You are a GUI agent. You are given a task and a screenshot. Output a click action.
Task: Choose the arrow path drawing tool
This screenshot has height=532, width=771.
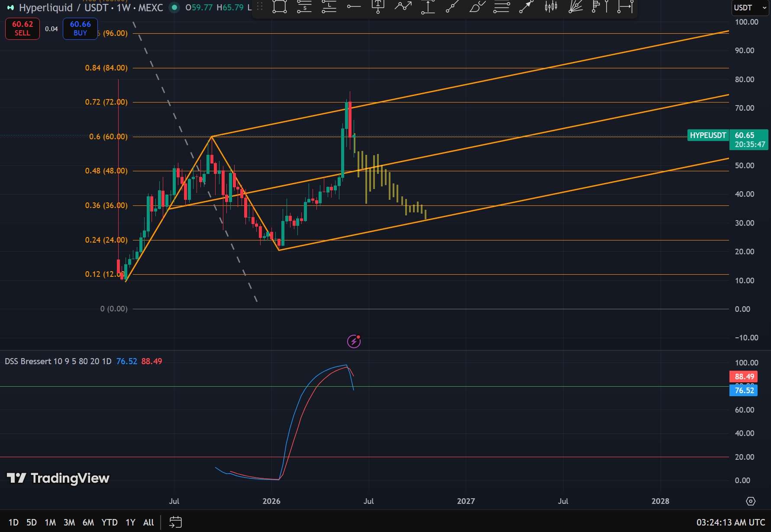point(403,7)
